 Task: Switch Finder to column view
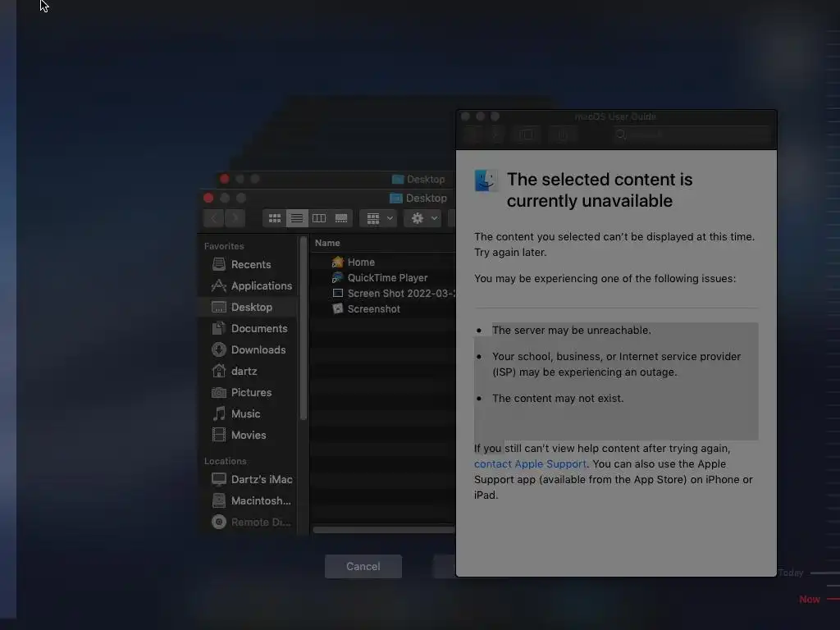coord(319,218)
